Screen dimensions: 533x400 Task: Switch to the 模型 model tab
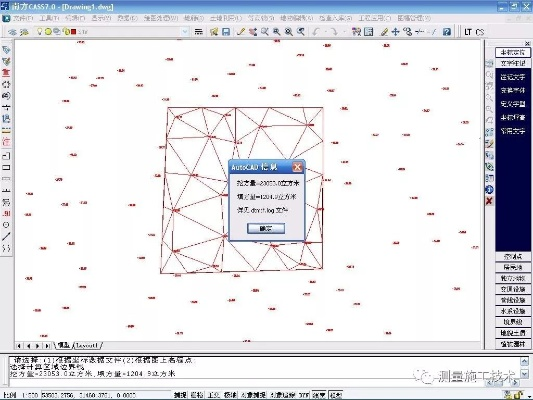tap(64, 346)
